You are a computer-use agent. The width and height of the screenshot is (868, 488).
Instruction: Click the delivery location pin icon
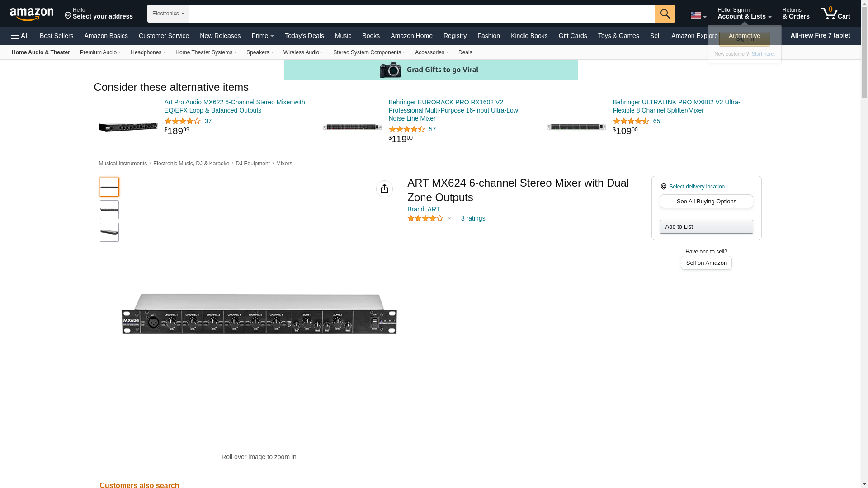(663, 187)
